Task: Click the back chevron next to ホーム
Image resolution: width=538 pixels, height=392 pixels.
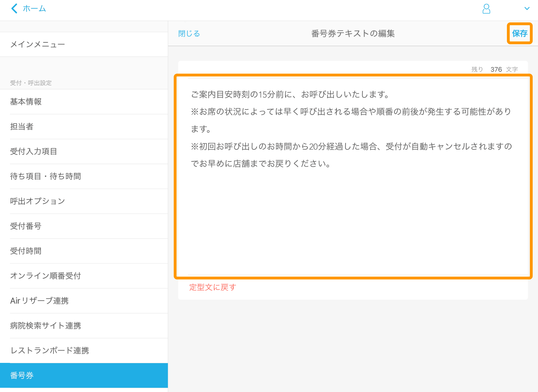Action: [x=14, y=8]
